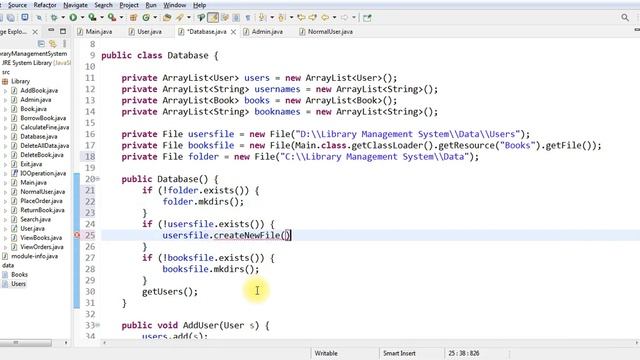
Task: Open the Debug dropdown arrow
Action: [63, 18]
